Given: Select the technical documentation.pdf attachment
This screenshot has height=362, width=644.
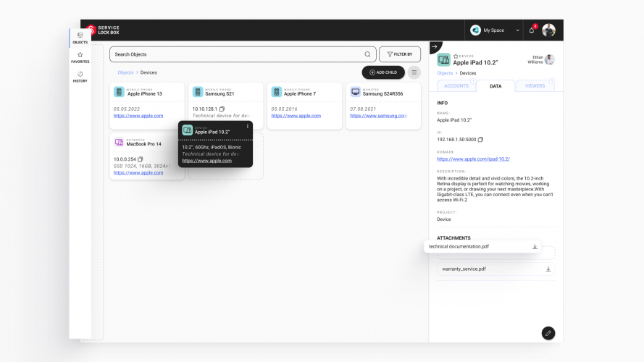Looking at the screenshot, I should [482, 247].
